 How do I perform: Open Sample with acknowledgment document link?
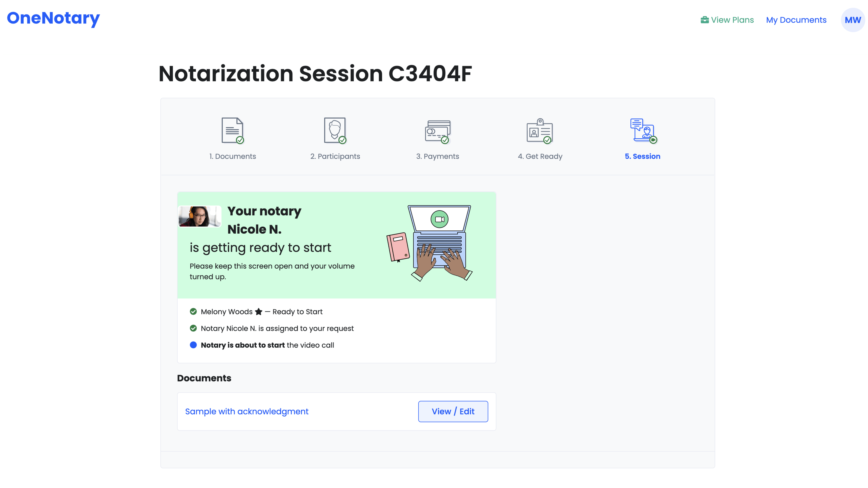pos(247,411)
